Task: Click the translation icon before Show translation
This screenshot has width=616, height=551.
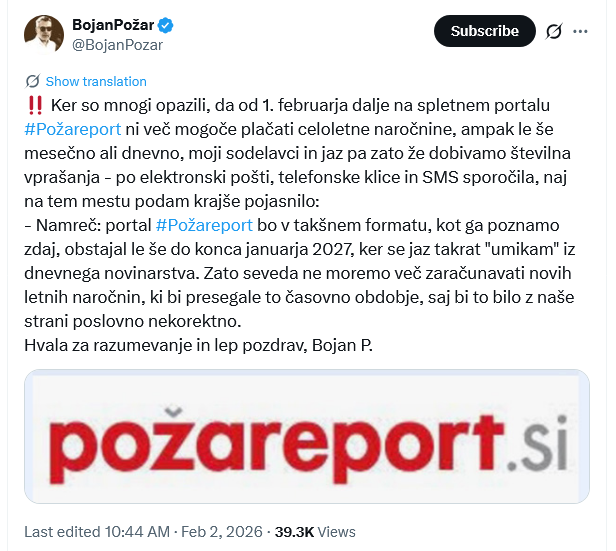Action: point(32,81)
